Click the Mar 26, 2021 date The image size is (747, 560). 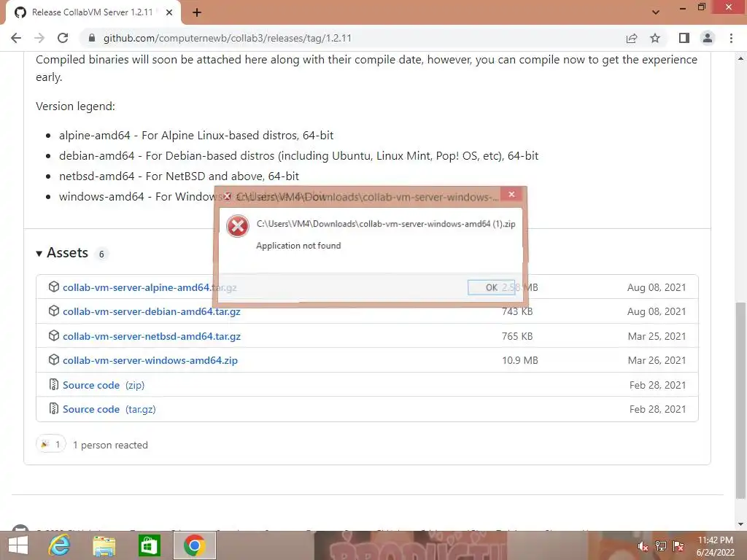(657, 360)
